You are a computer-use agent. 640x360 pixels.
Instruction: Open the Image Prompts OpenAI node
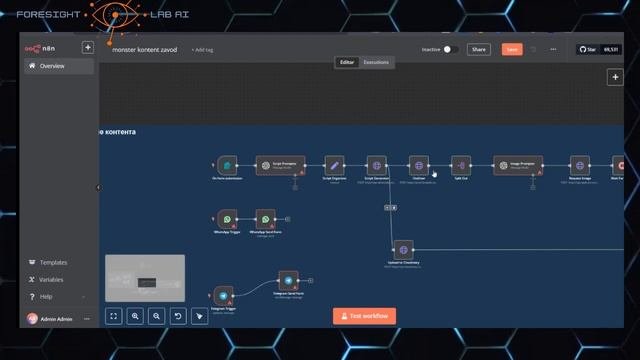coord(518,165)
